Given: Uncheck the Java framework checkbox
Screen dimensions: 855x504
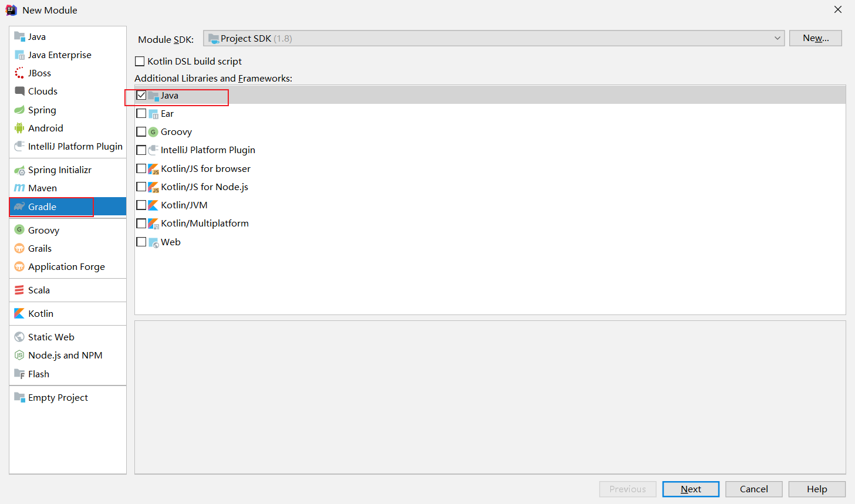Looking at the screenshot, I should 141,95.
